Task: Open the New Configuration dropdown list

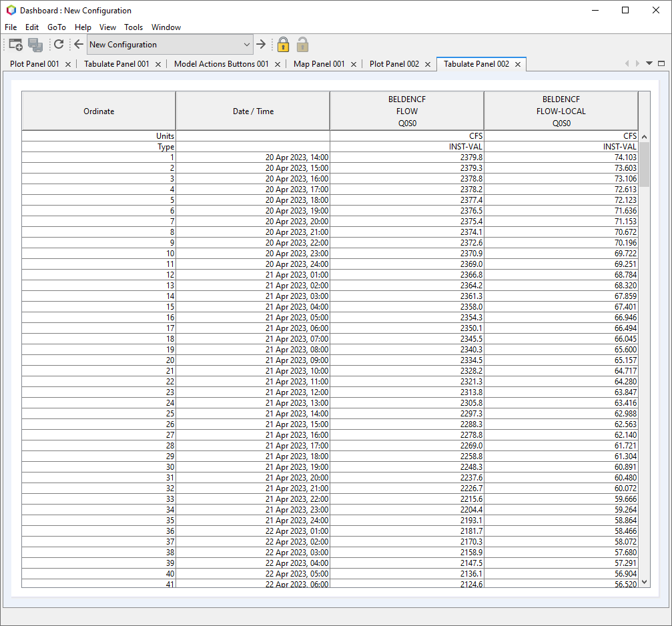Action: pos(246,44)
